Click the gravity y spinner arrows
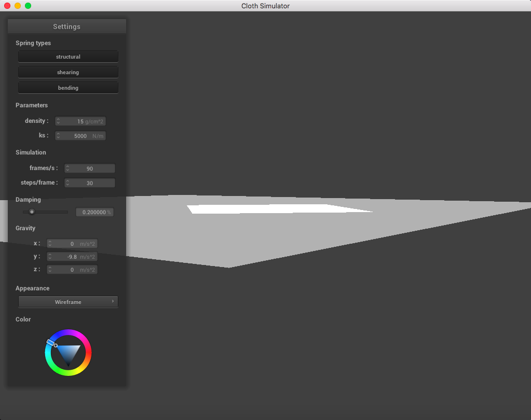The width and height of the screenshot is (531, 420). [x=50, y=257]
